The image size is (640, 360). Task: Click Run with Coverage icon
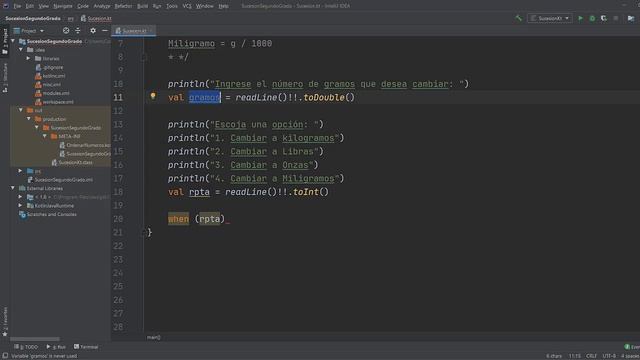pyautogui.click(x=604, y=18)
